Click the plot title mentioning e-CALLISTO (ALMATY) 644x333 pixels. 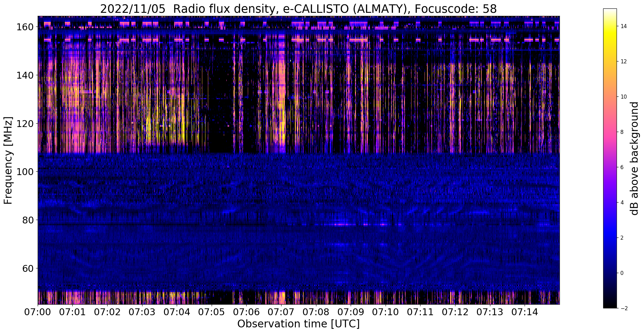tap(298, 9)
